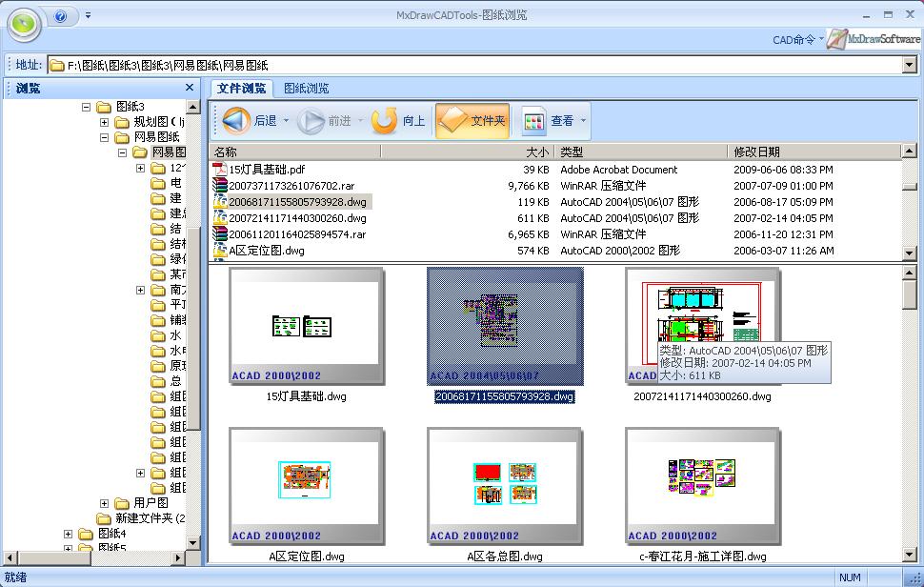
Task: Sort by the 大小 column header
Action: pyautogui.click(x=537, y=152)
